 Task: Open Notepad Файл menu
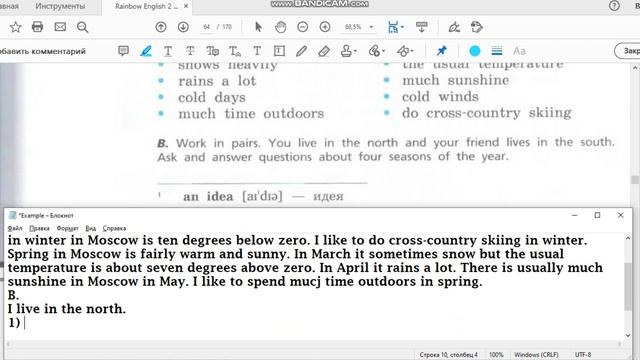click(15, 228)
